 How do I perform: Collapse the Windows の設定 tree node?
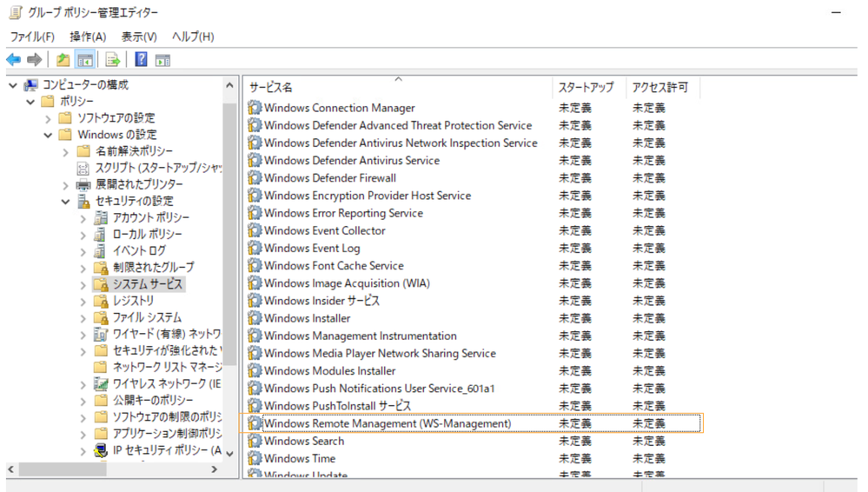(x=49, y=135)
